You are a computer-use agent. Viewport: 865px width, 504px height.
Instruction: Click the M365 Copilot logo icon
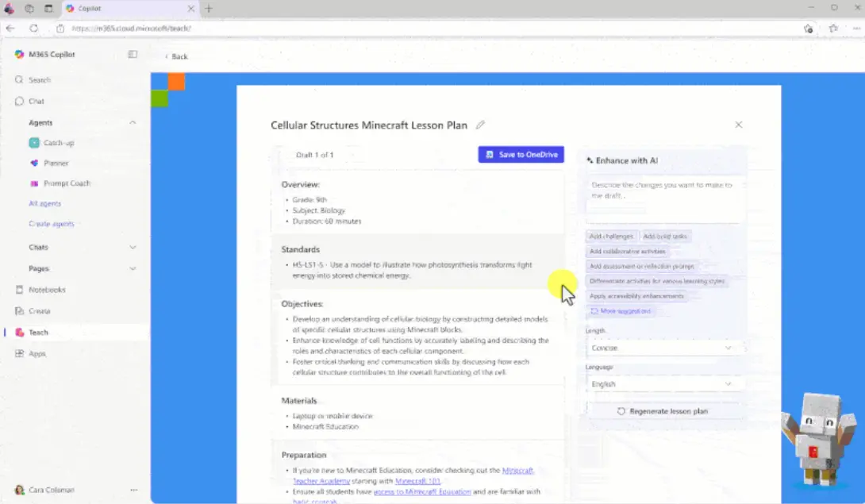(19, 54)
